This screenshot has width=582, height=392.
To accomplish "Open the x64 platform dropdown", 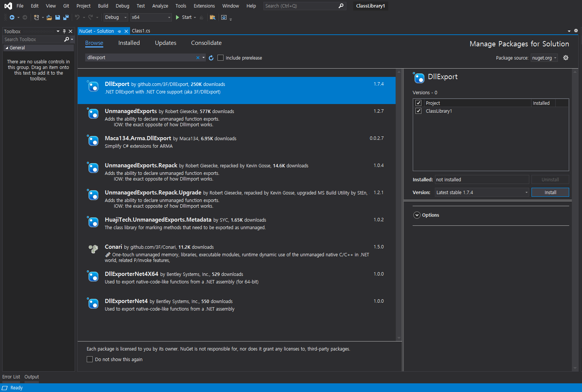I will point(151,17).
